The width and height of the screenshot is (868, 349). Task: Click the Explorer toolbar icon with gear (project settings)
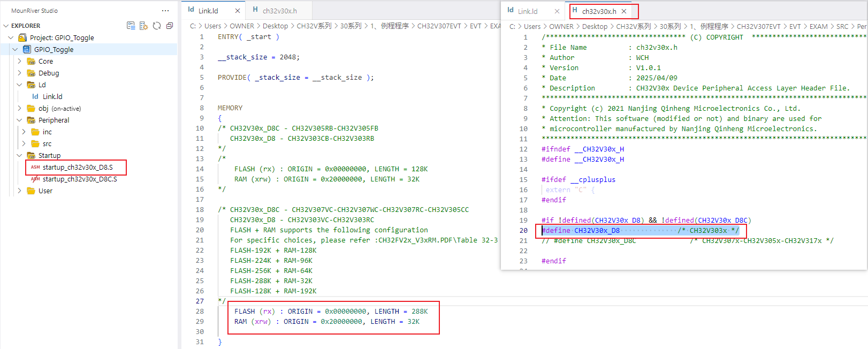pos(143,26)
